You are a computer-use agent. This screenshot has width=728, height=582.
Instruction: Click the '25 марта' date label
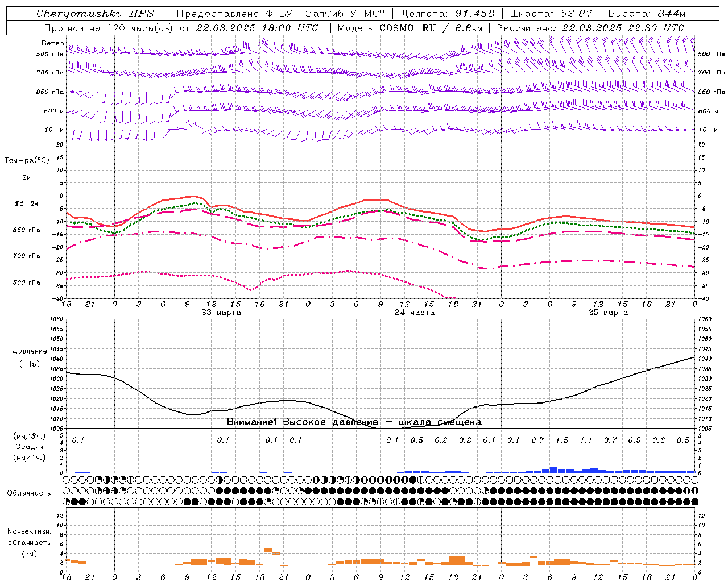[x=608, y=313]
